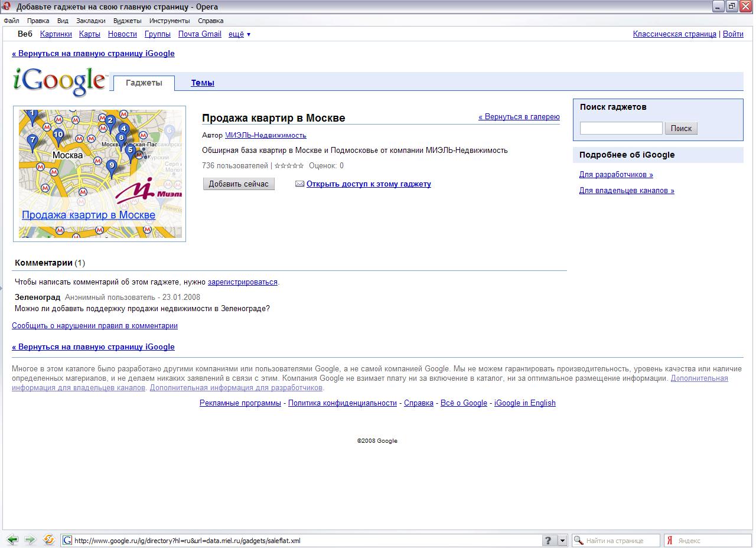The height and width of the screenshot is (549, 756).
Task: Click the ©2008 Google copyright text
Action: [x=377, y=441]
